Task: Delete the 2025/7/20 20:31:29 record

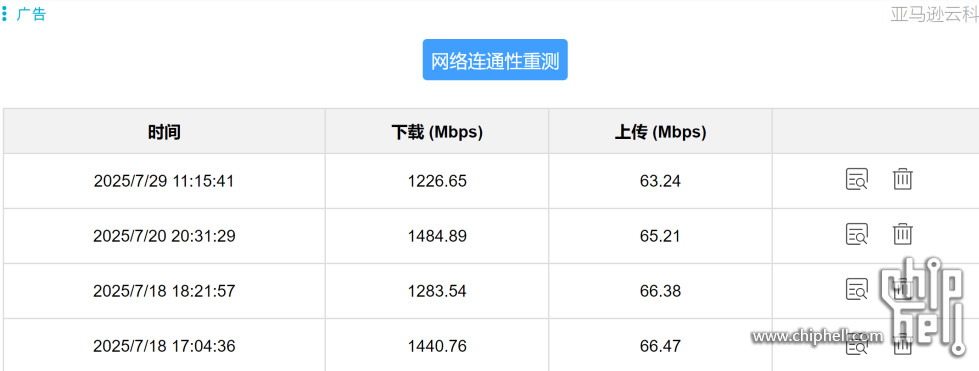Action: coord(902,235)
